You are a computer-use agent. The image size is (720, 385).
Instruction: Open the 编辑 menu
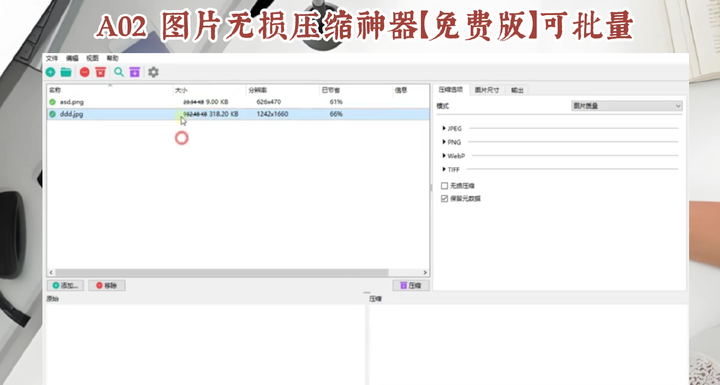pos(72,58)
